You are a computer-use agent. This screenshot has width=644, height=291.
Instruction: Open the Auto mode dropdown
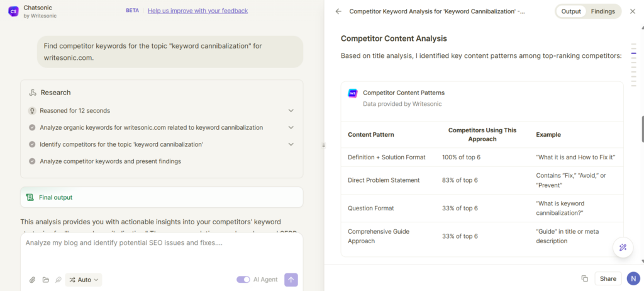tap(84, 280)
